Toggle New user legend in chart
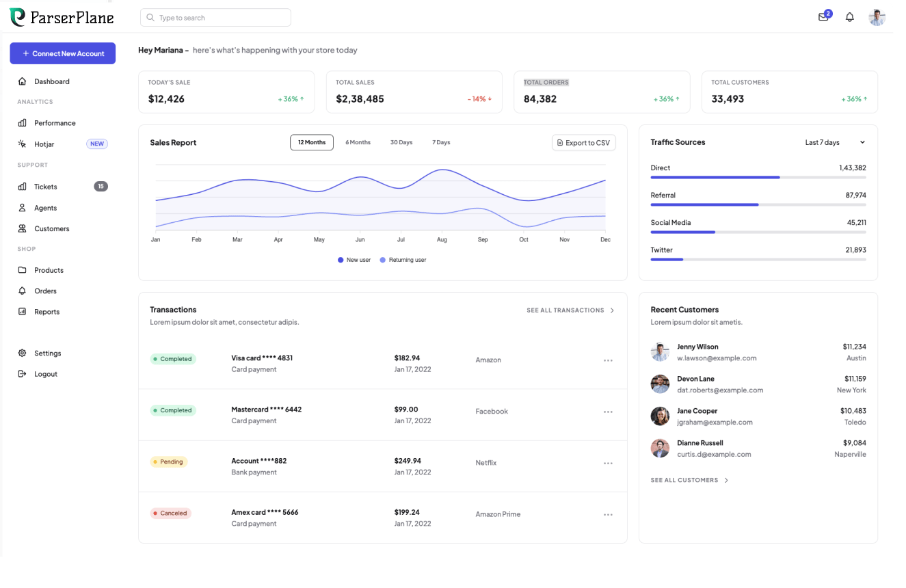This screenshot has height=588, width=906. click(x=354, y=260)
